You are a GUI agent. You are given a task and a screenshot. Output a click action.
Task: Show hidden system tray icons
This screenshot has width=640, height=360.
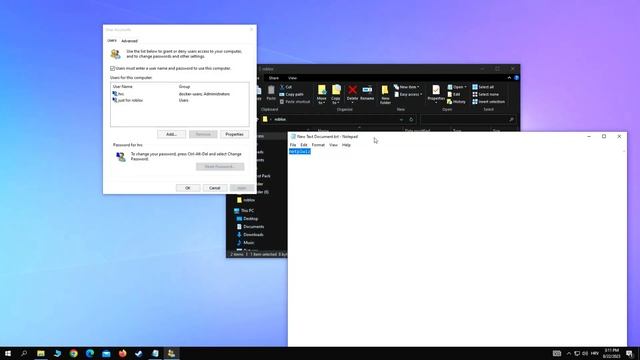[569, 353]
